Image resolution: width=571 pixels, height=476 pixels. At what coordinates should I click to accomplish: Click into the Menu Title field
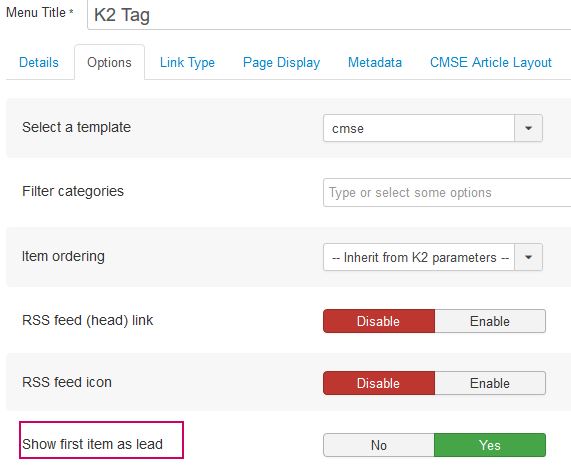[x=329, y=15]
